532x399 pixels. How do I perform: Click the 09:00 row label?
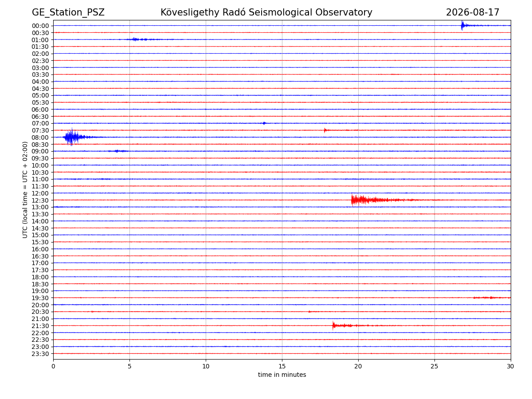coord(40,151)
